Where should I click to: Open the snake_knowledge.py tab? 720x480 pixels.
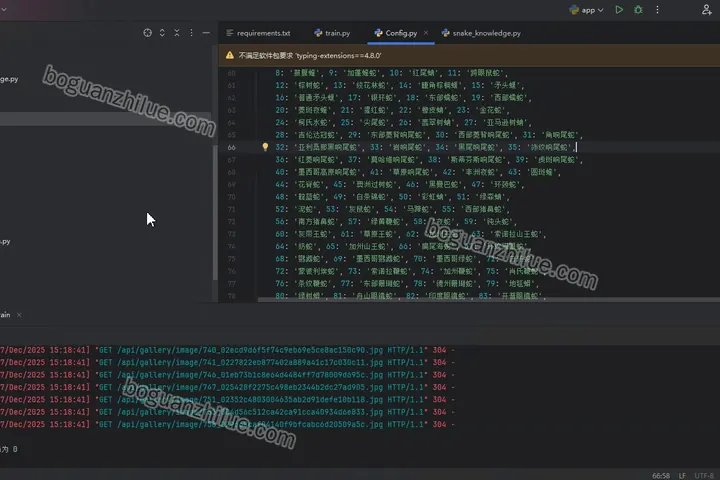[x=481, y=33]
